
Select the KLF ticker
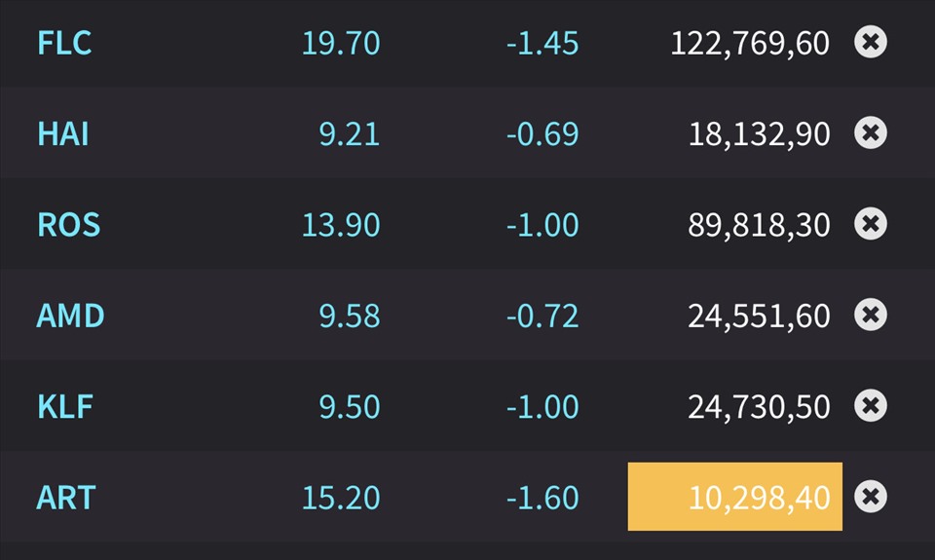pyautogui.click(x=65, y=407)
